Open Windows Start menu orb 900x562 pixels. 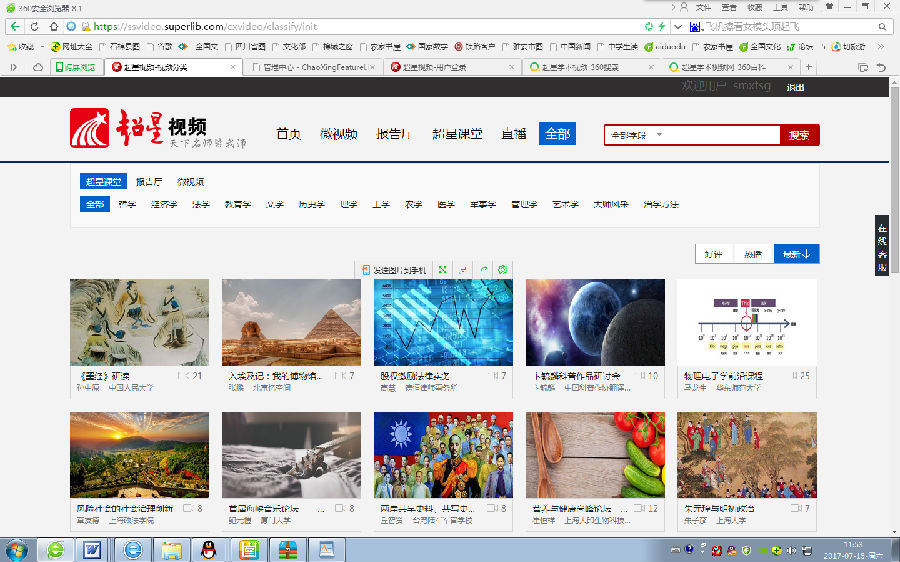(x=16, y=550)
